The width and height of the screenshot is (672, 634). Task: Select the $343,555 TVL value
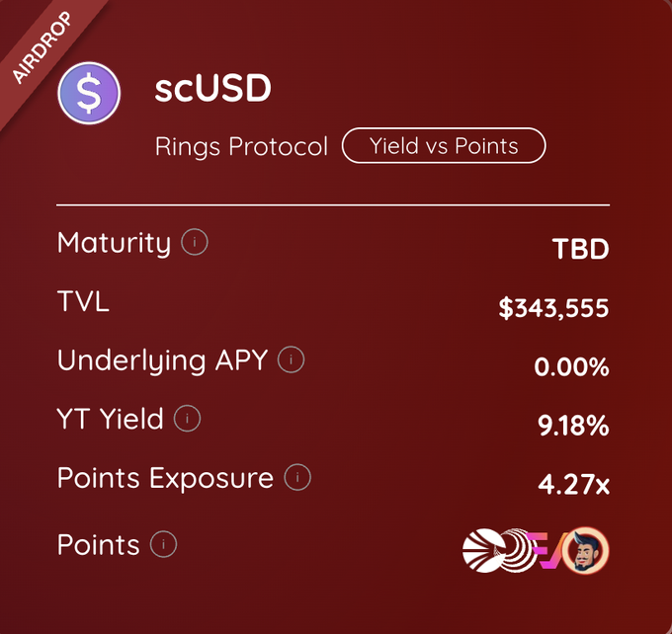click(x=553, y=308)
